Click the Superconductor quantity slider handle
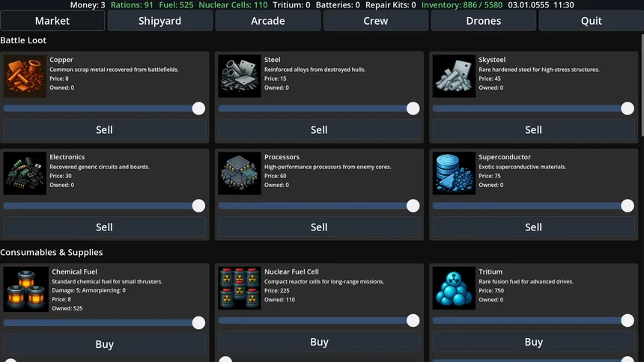Screen dimensions: 644x362 pos(628,206)
